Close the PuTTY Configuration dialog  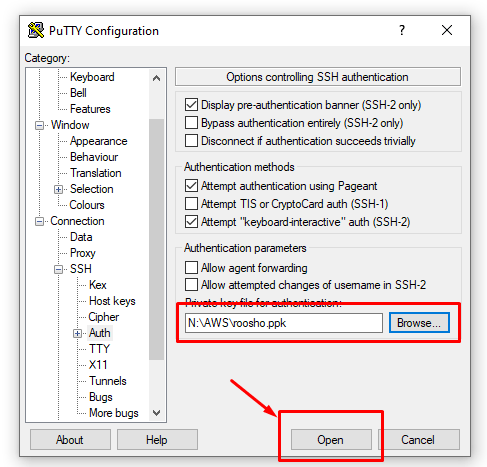[447, 30]
